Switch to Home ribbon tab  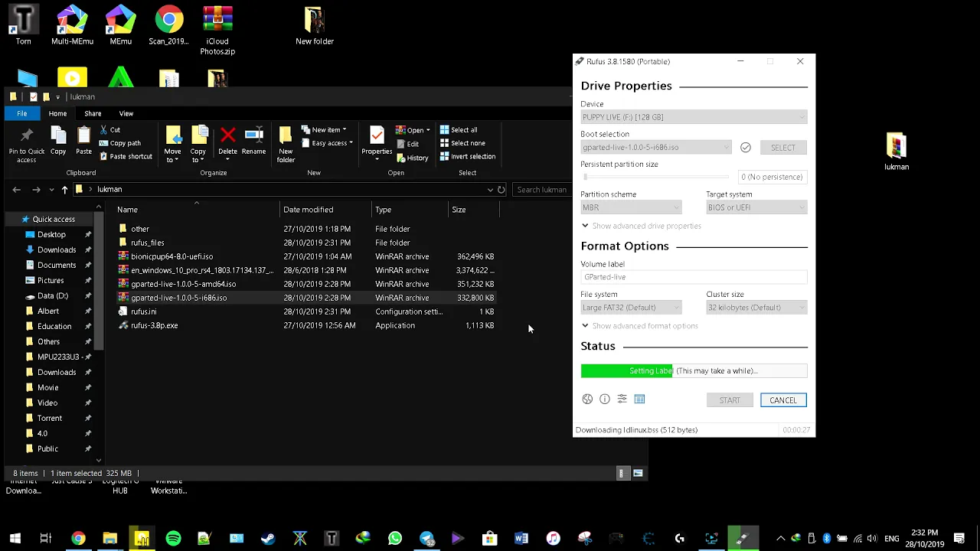pos(57,113)
